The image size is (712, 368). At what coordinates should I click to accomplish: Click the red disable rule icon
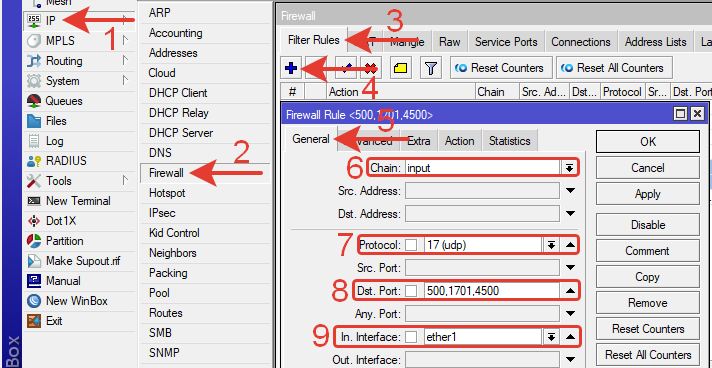370,69
